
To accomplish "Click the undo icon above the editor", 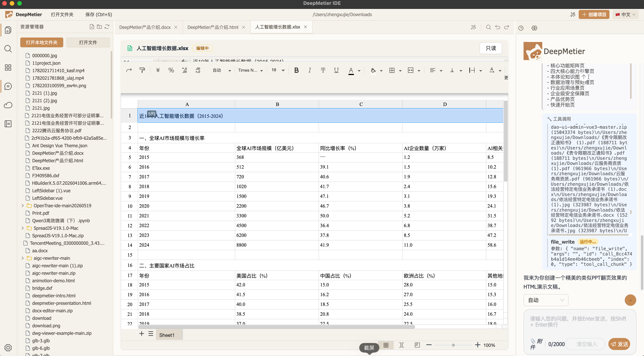I will (497, 27).
